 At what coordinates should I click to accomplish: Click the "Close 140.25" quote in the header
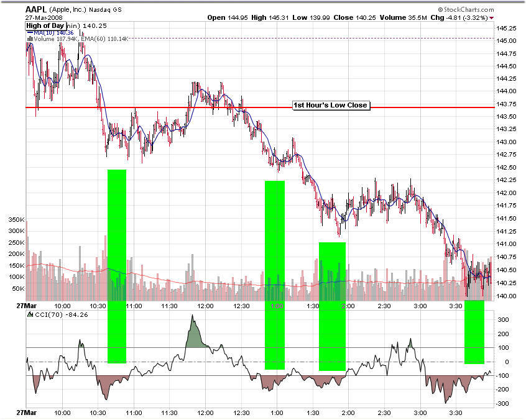(354, 18)
